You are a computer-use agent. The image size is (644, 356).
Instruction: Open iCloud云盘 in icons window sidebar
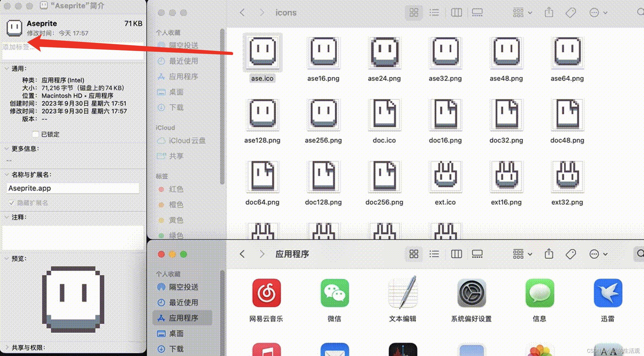tap(181, 141)
